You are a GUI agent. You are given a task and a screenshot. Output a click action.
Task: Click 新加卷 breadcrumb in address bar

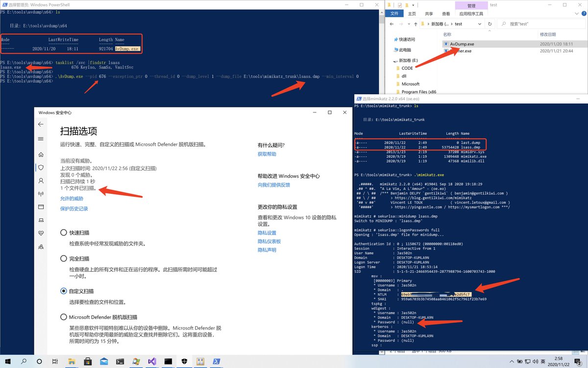pyautogui.click(x=439, y=24)
